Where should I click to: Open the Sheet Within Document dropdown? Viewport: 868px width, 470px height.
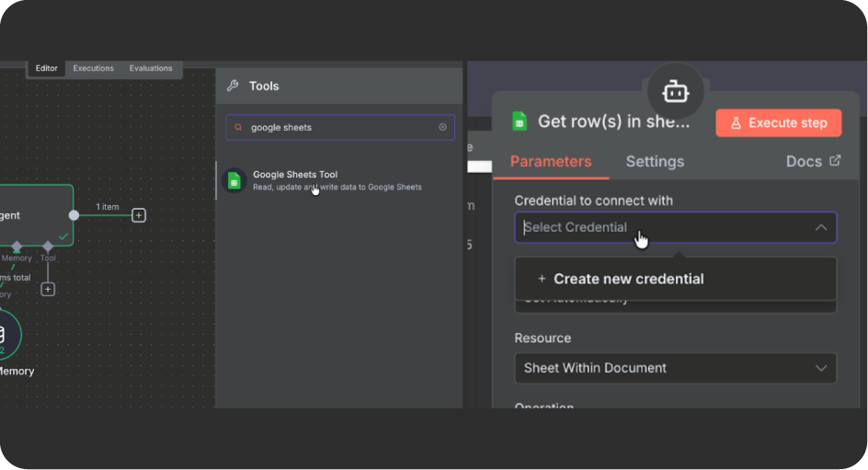pyautogui.click(x=675, y=368)
